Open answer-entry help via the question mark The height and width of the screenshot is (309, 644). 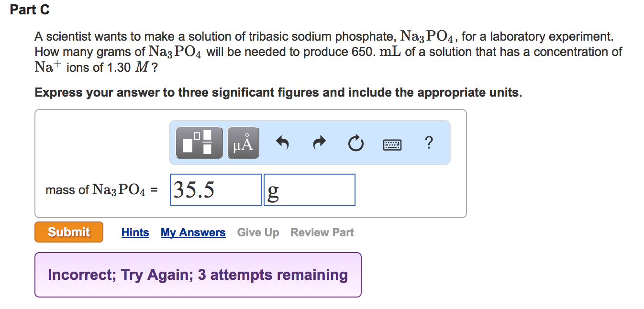tap(429, 142)
